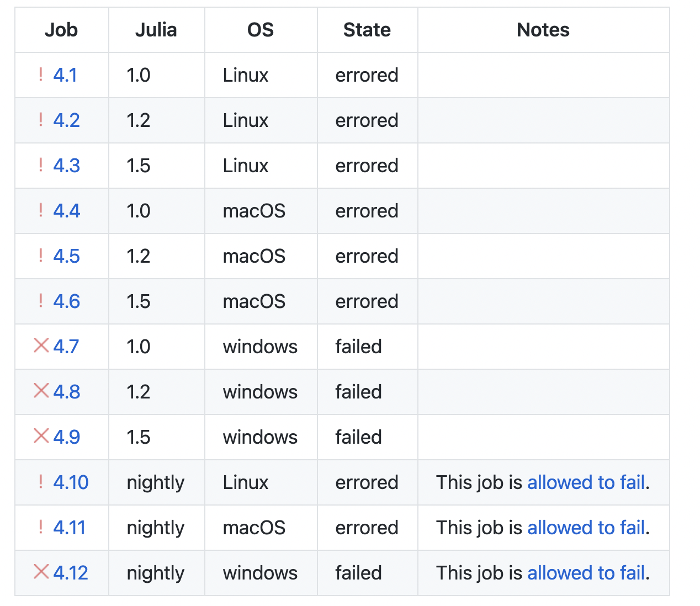Click the Job column header

point(61,30)
